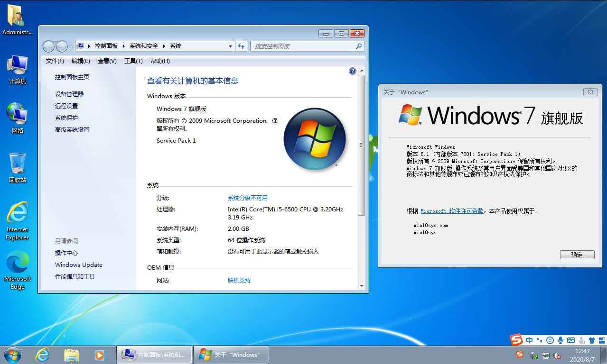Click the Start orb button
This screenshot has width=607, height=364.
pos(12,355)
